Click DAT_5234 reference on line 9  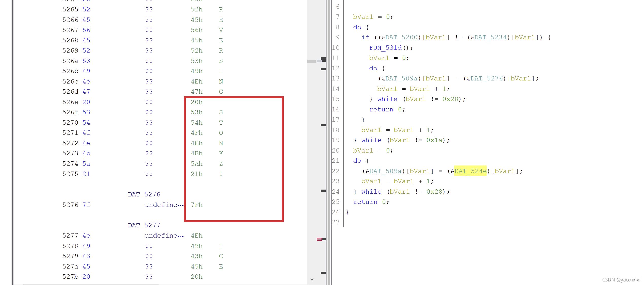[x=490, y=38]
